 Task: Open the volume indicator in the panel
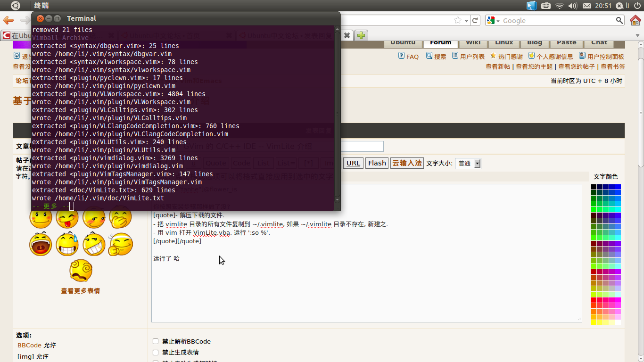pyautogui.click(x=573, y=6)
